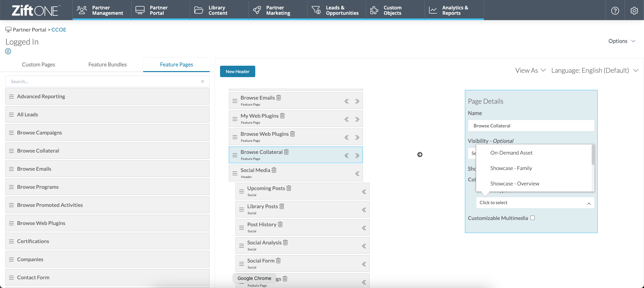Screen dimensions: 644x288
Task: Delete Library Posts with trash icon
Action: pos(282,206)
